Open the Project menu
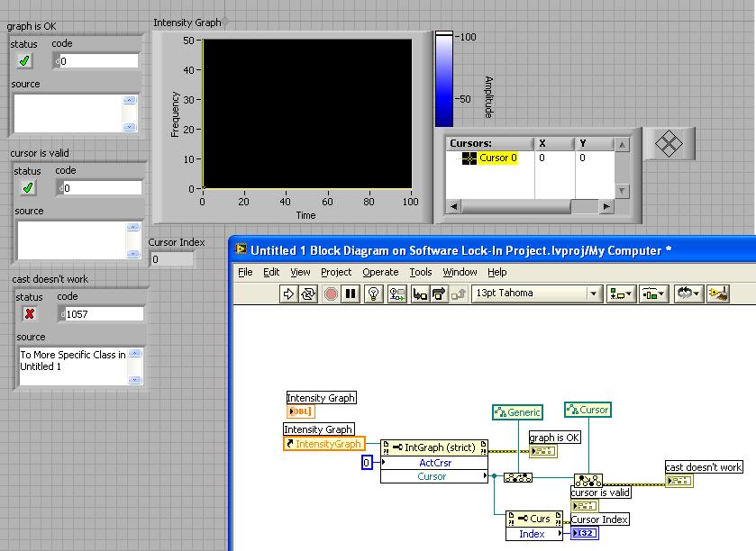This screenshot has height=551, width=756. 336,272
